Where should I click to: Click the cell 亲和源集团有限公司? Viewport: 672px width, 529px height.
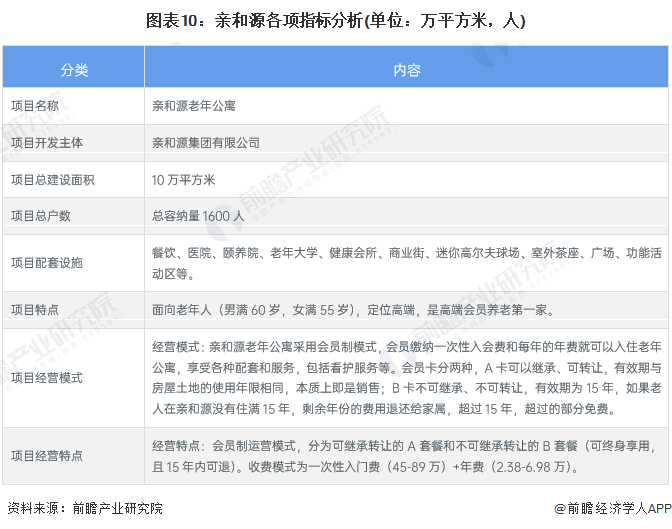[x=206, y=142]
